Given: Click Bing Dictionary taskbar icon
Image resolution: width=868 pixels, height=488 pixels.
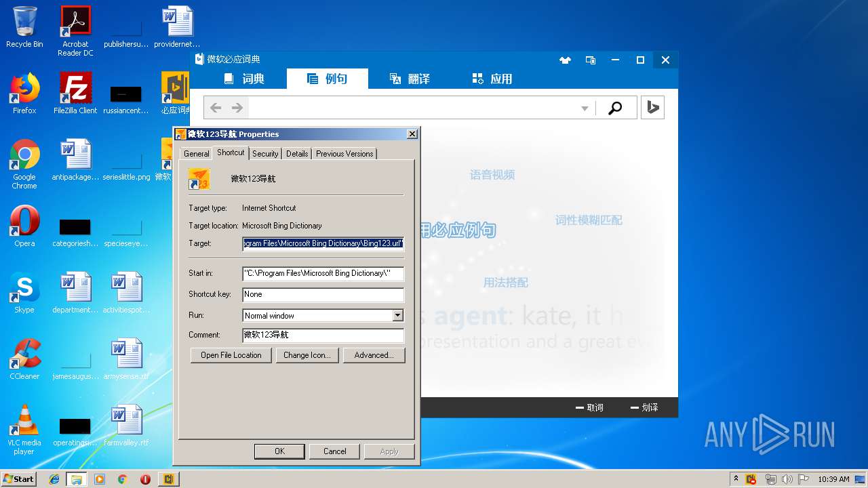Looking at the screenshot, I should (168, 479).
